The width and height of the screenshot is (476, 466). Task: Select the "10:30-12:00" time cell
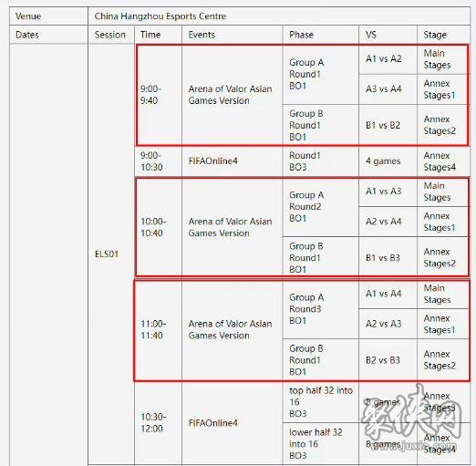[158, 422]
